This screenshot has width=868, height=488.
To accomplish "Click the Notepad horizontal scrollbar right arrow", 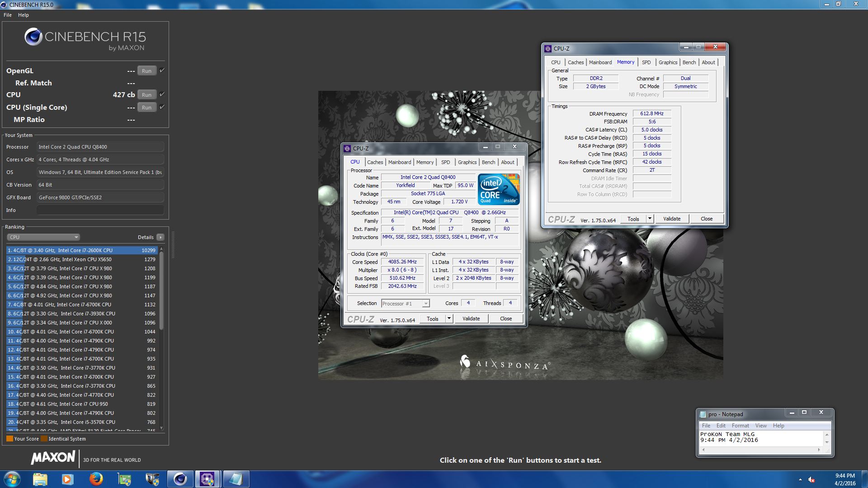I will (x=819, y=450).
